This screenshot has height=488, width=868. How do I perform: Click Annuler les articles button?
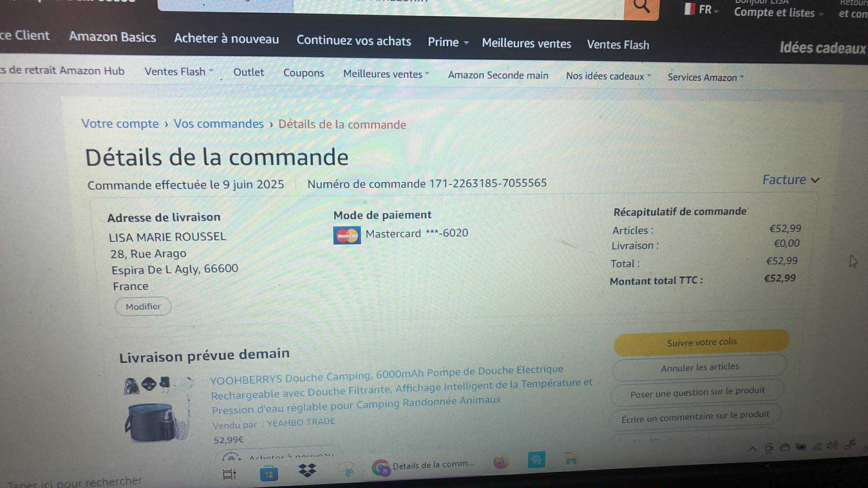[x=699, y=367]
